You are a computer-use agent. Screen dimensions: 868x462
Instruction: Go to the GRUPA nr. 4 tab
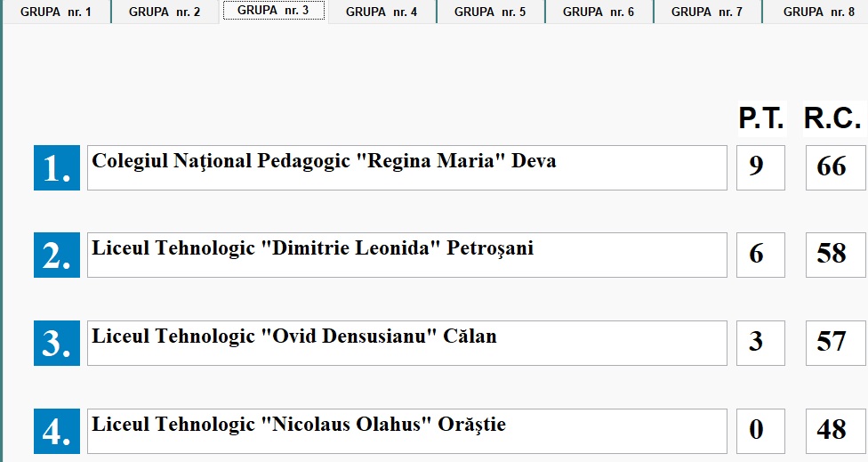[382, 12]
